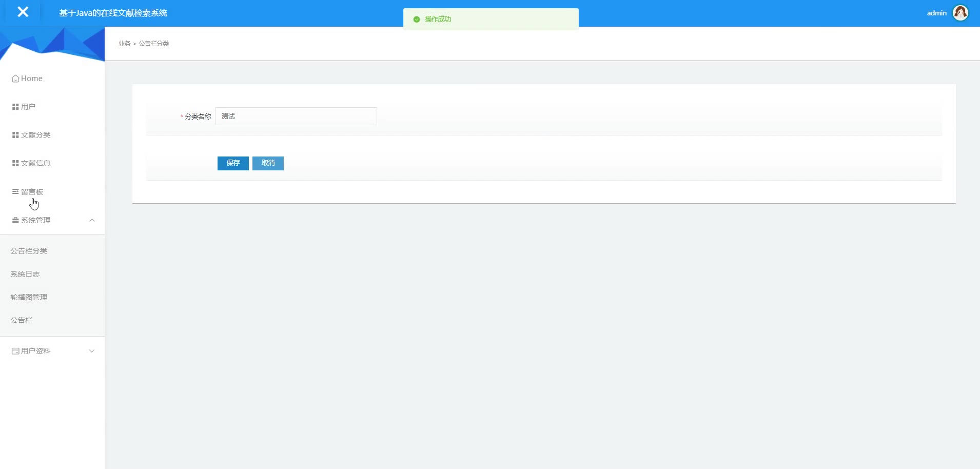Open the admin avatar picture
Viewport: 980px width, 469px height.
[x=960, y=13]
